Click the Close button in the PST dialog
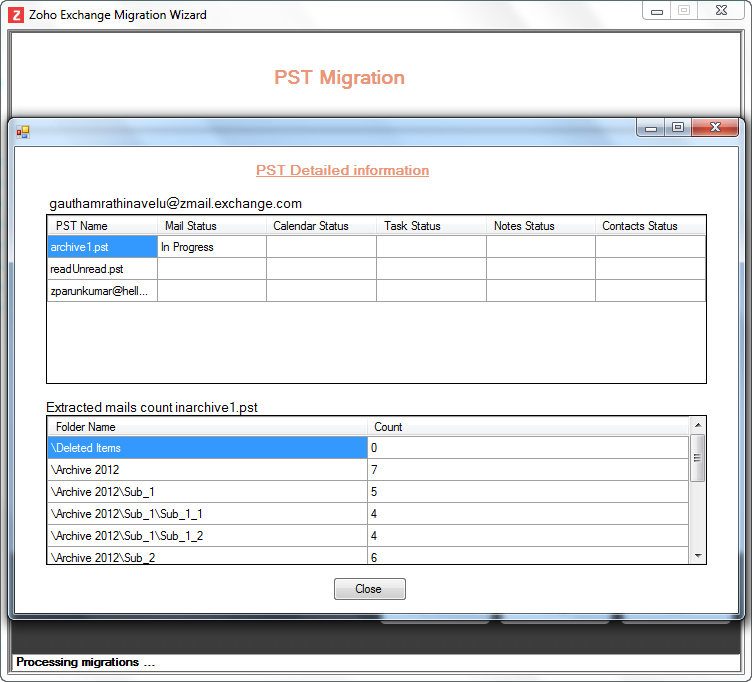This screenshot has width=752, height=682. tap(370, 588)
